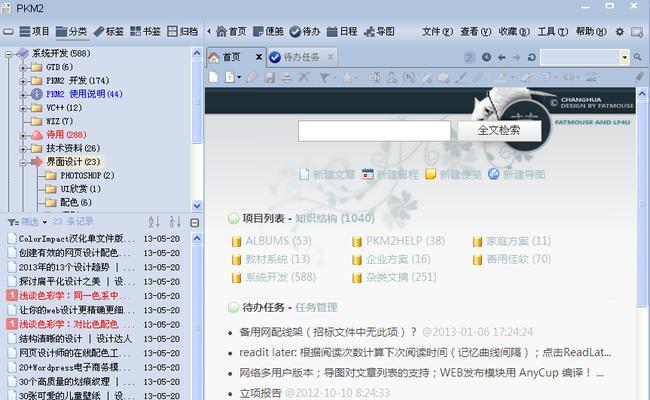Click the back arrow navigation icon
This screenshot has height=400, width=650.
pos(502,57)
